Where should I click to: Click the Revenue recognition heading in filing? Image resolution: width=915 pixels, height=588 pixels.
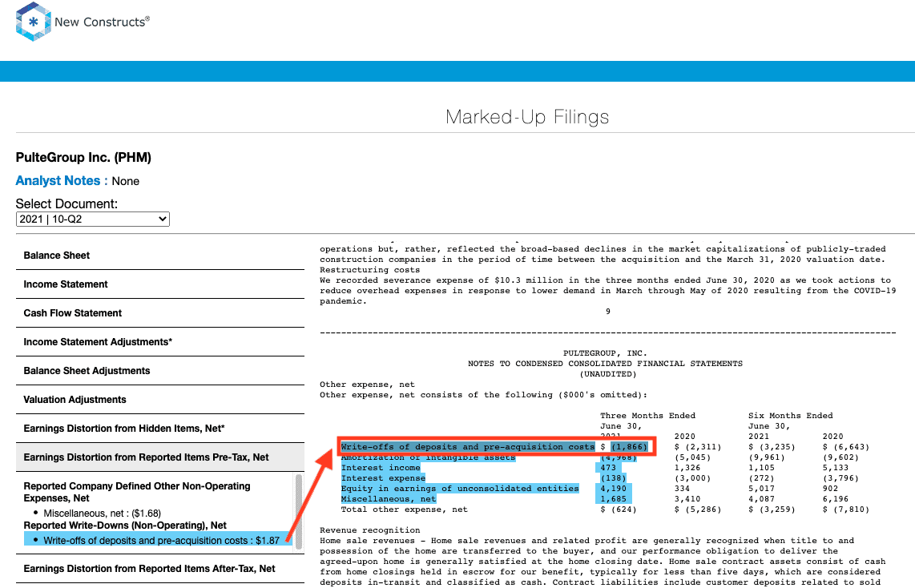(370, 530)
